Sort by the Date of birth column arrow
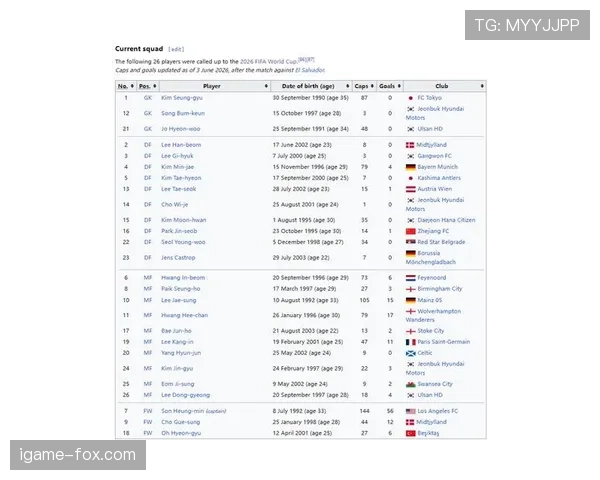Image resolution: width=600 pixels, height=480 pixels. 347,86
